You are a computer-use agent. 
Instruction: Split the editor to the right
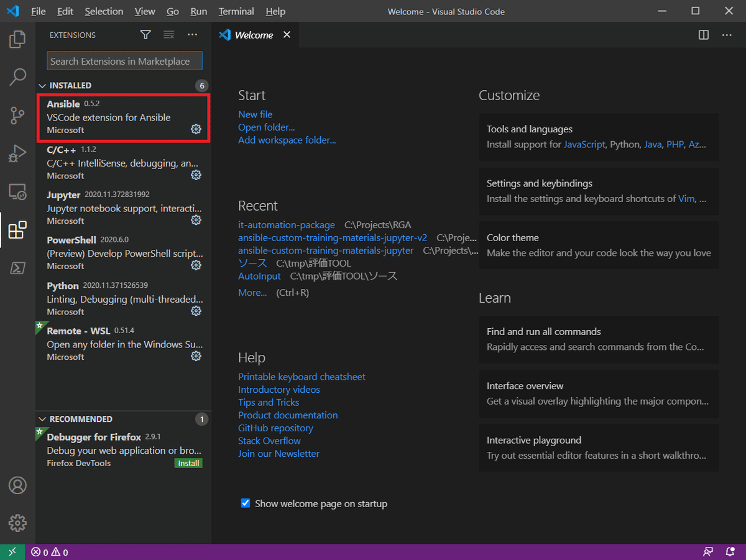click(x=704, y=35)
